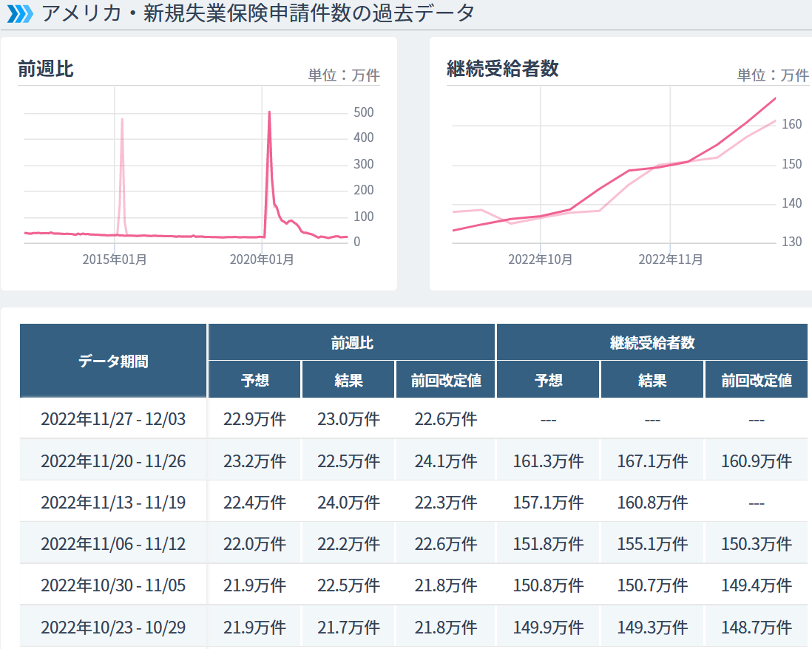Viewport: 812px width, 649px height.
Task: Click the データ期間 column header
Action: [x=113, y=361]
